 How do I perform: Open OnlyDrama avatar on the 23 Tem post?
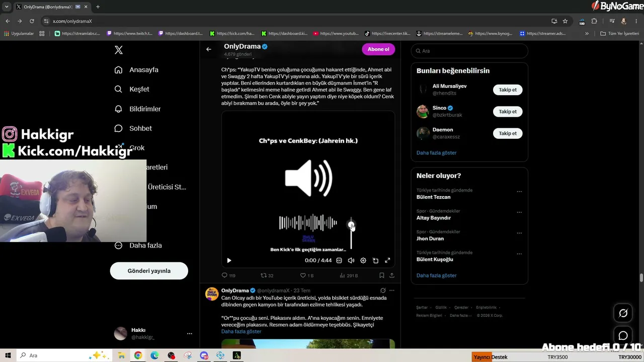pyautogui.click(x=212, y=294)
